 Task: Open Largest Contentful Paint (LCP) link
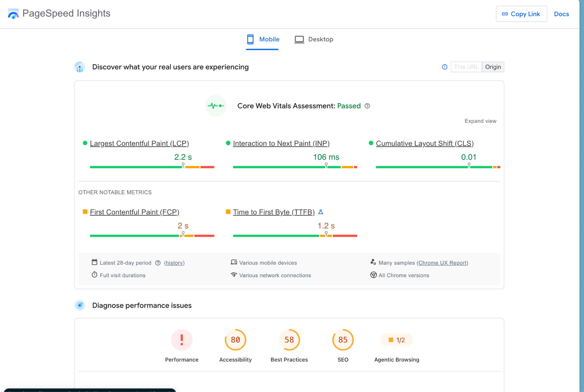(x=139, y=143)
